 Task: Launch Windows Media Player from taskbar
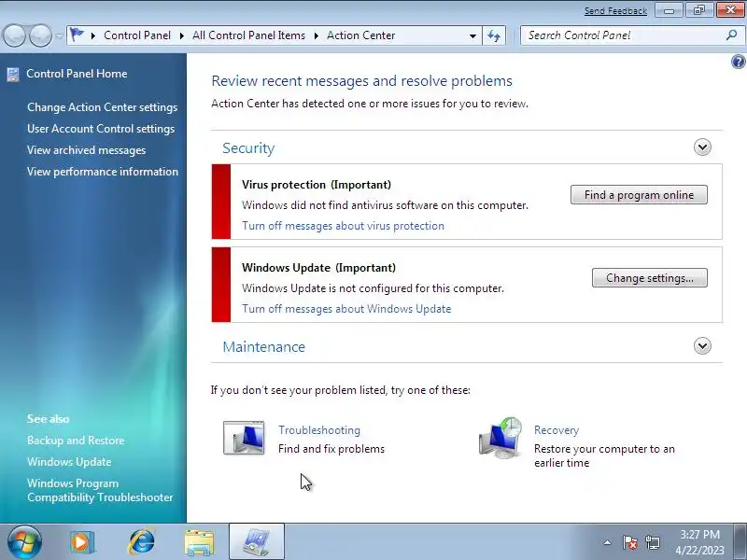82,542
